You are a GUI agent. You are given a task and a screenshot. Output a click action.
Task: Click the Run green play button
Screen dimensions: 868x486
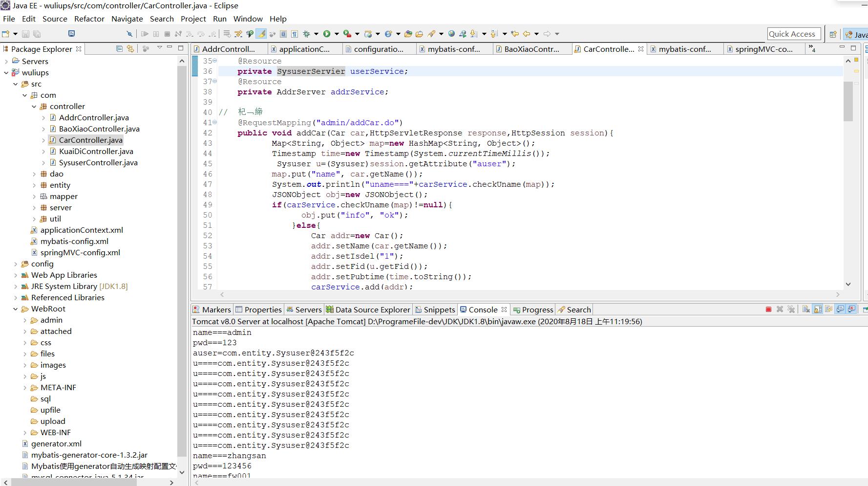(x=327, y=34)
